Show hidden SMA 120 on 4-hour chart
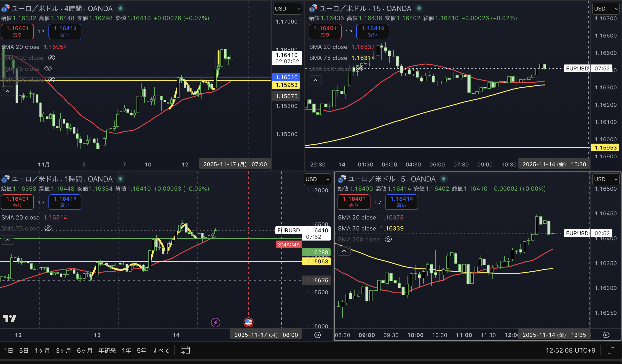Viewport: 622px width, 364px height. tap(52, 58)
